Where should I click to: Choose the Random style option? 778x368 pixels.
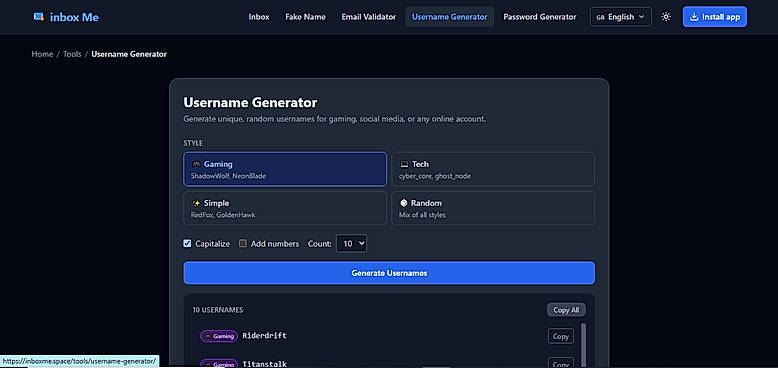coord(493,208)
